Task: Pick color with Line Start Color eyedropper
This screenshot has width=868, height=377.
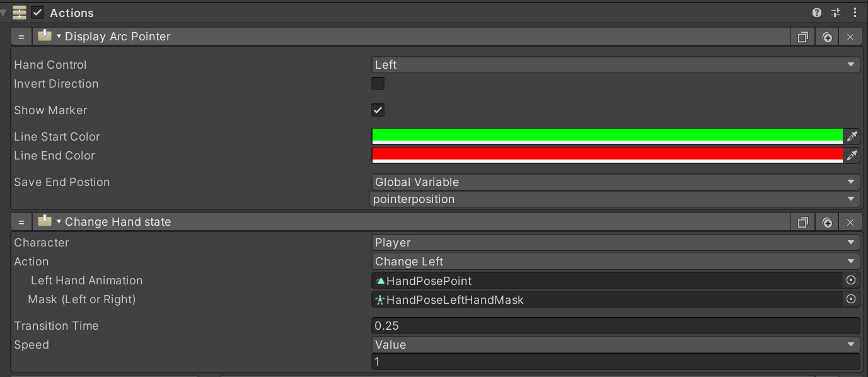Action: click(852, 136)
